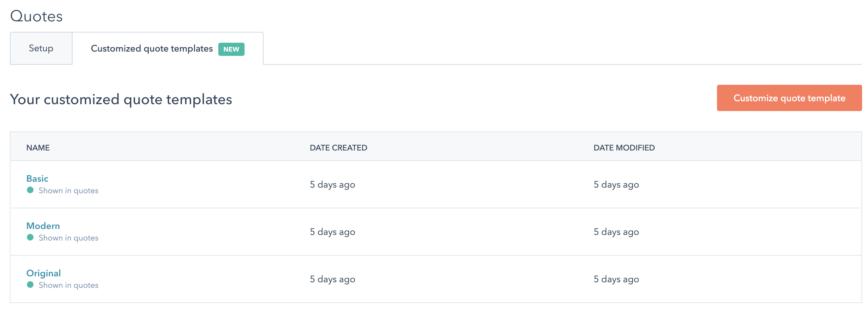Select the Original row's date created cell
Screen dimensions: 868x322
click(x=332, y=279)
